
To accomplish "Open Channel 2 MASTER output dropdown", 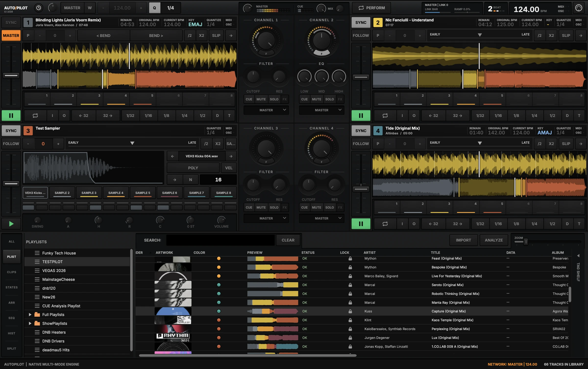I will [x=321, y=110].
